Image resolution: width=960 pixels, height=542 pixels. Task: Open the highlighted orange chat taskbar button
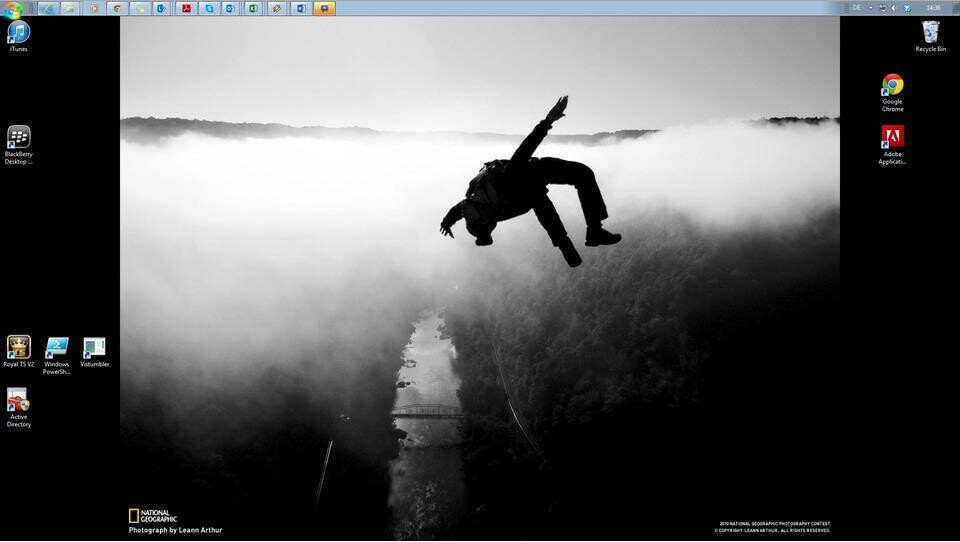pyautogui.click(x=324, y=8)
